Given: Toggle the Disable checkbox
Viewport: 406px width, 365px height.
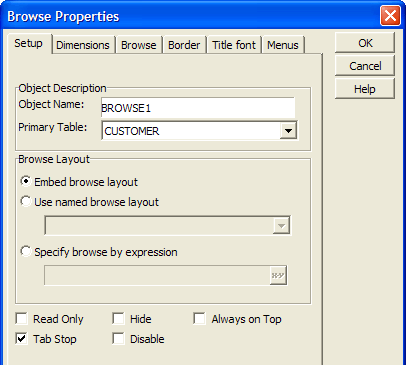Looking at the screenshot, I should [118, 339].
